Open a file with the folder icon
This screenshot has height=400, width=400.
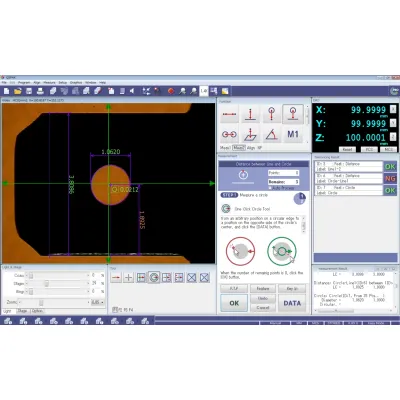18,91
